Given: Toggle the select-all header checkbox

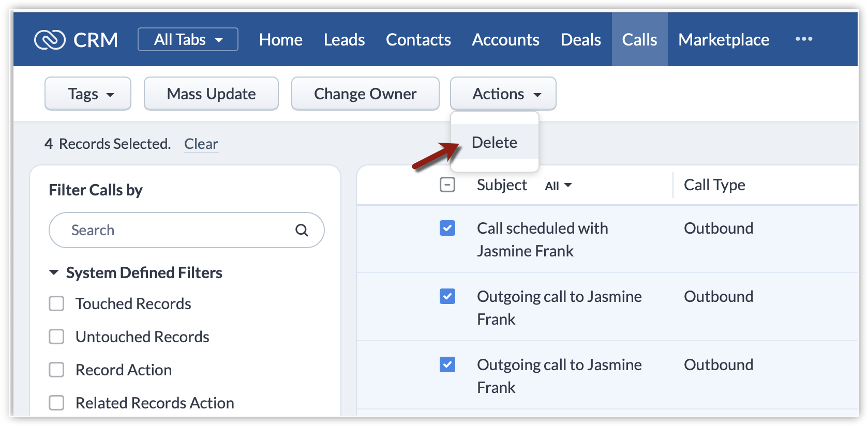Looking at the screenshot, I should 447,185.
